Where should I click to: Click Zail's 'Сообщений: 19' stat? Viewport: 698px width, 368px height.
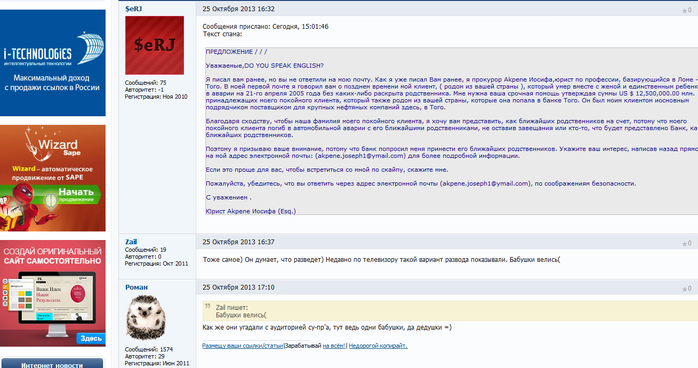146,250
